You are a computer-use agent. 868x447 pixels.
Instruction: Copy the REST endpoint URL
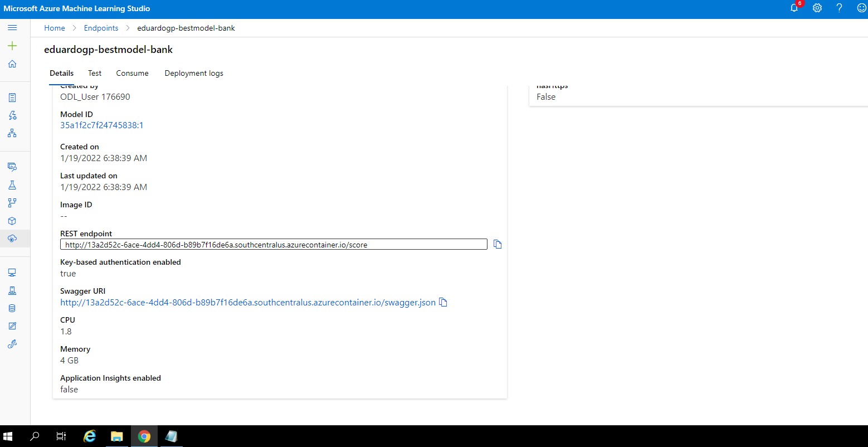coord(498,244)
